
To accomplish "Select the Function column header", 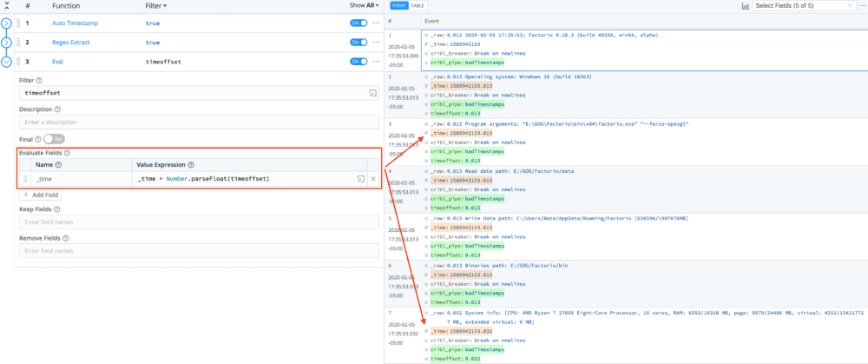I will click(x=66, y=5).
